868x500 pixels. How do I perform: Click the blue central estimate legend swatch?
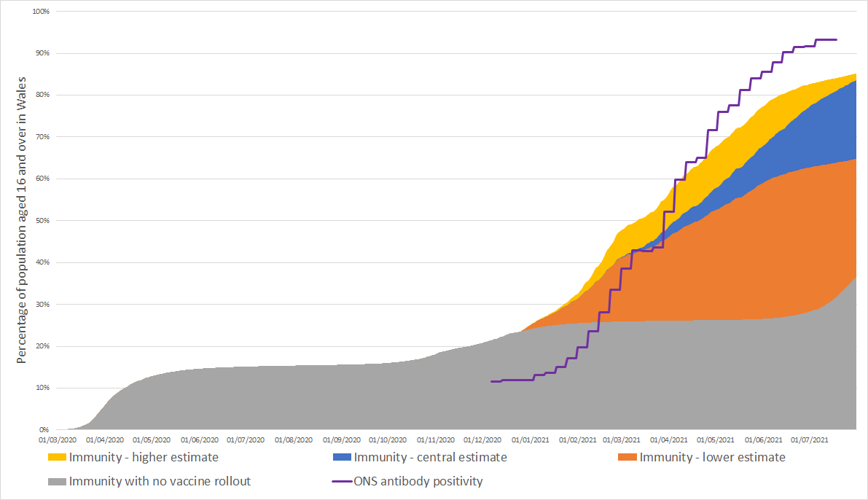pyautogui.click(x=342, y=458)
